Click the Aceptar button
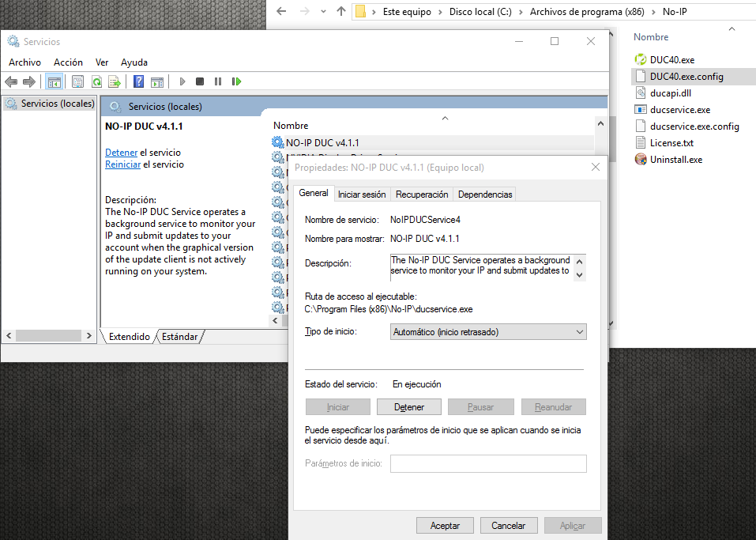This screenshot has width=756, height=540. 445,526
